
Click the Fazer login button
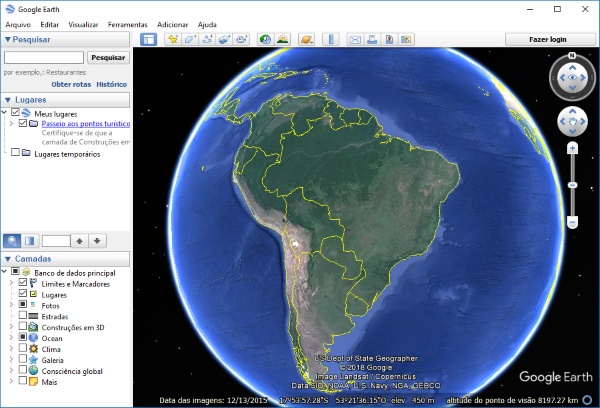550,39
